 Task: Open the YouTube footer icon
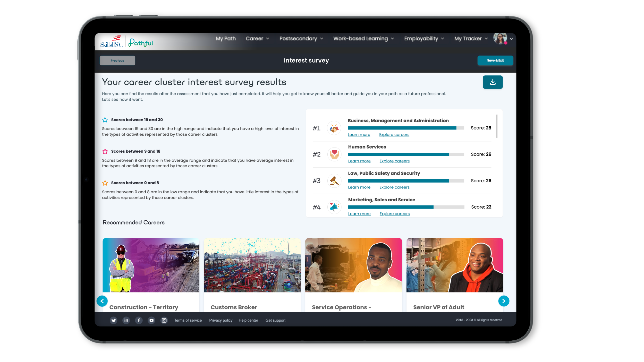click(151, 320)
